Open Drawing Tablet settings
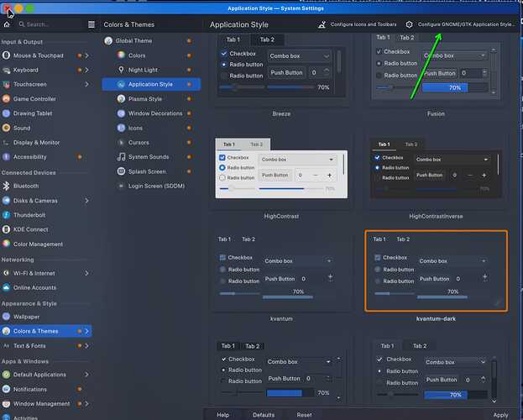 pyautogui.click(x=45, y=113)
